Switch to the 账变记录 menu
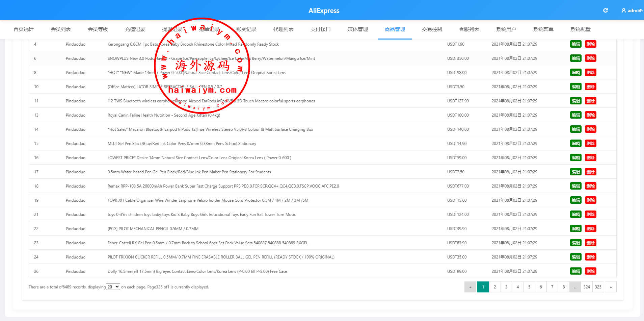 click(246, 29)
